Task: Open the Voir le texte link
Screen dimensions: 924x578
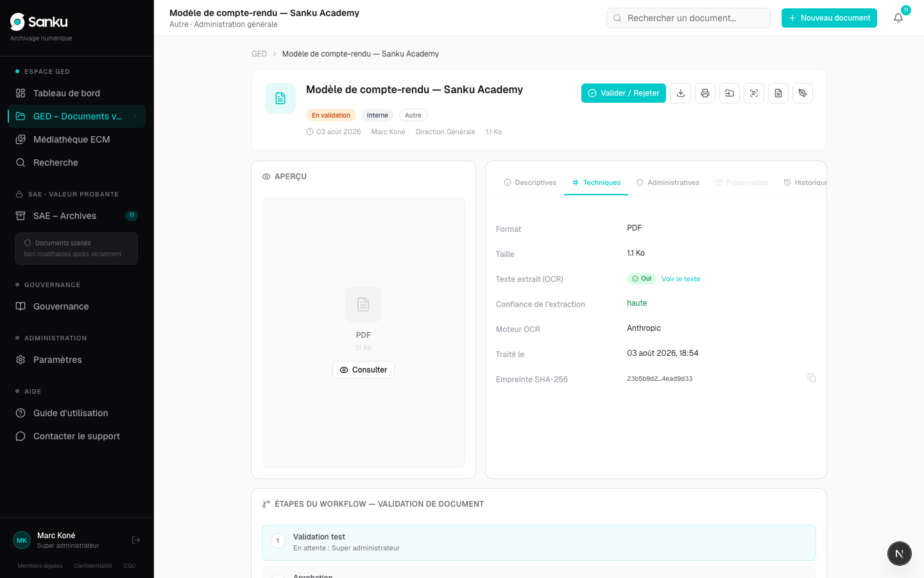Action: 681,279
